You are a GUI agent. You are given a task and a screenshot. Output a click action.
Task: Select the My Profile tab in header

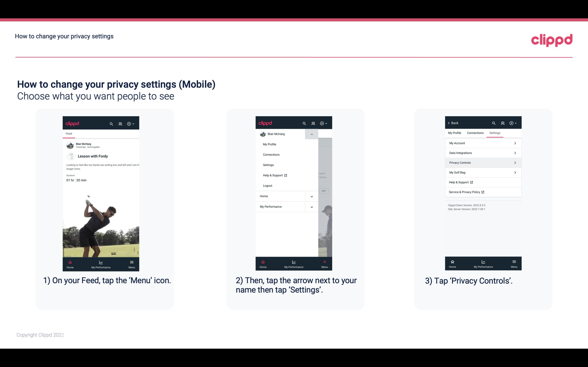(x=455, y=133)
